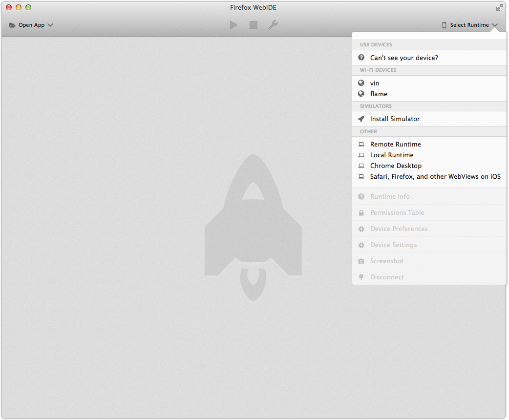Click the Select Runtime chevron arrow
The width and height of the screenshot is (509, 420).
[x=495, y=25]
